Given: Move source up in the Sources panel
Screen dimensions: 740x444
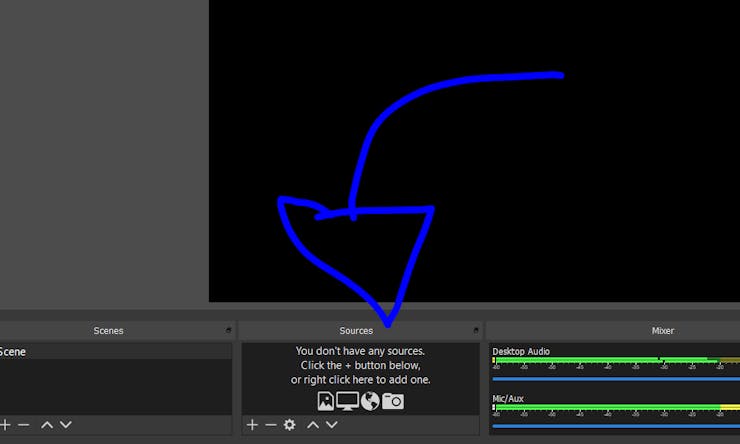Looking at the screenshot, I should 313,425.
